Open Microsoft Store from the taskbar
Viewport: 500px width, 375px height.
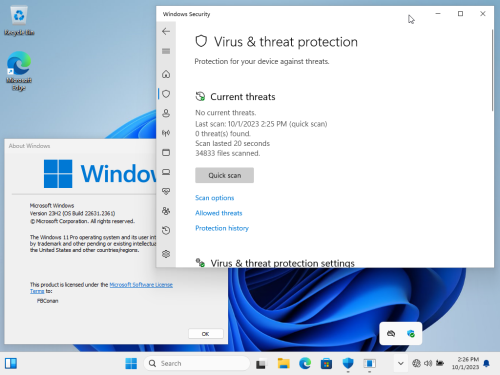326,363
